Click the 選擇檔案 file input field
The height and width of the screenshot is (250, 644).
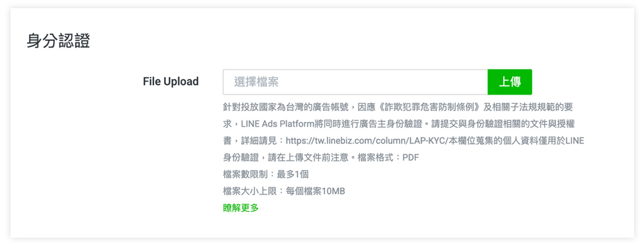coord(355,82)
